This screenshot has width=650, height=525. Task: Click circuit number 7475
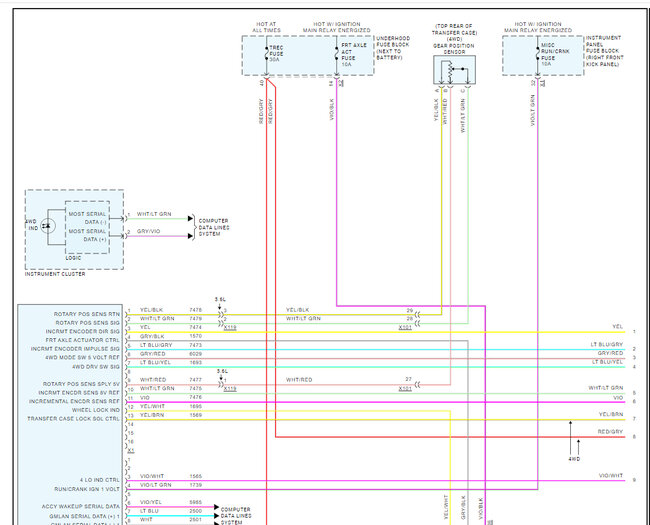tap(196, 389)
